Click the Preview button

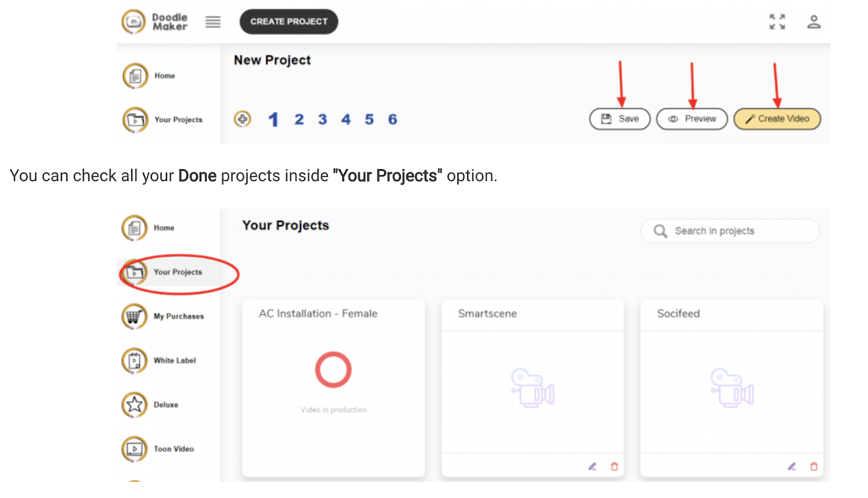(x=692, y=119)
